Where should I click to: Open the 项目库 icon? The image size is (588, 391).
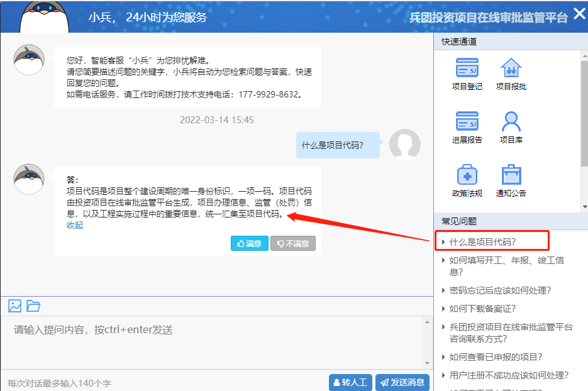pyautogui.click(x=511, y=121)
